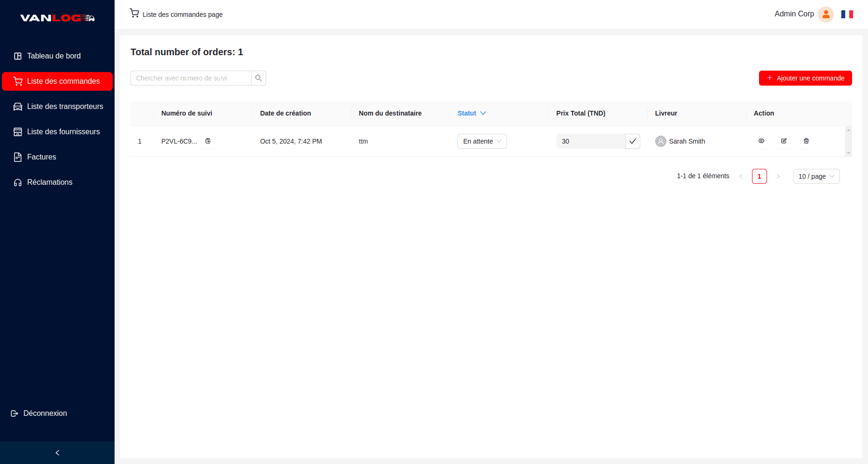Click table scrollbar up arrow

[848, 130]
